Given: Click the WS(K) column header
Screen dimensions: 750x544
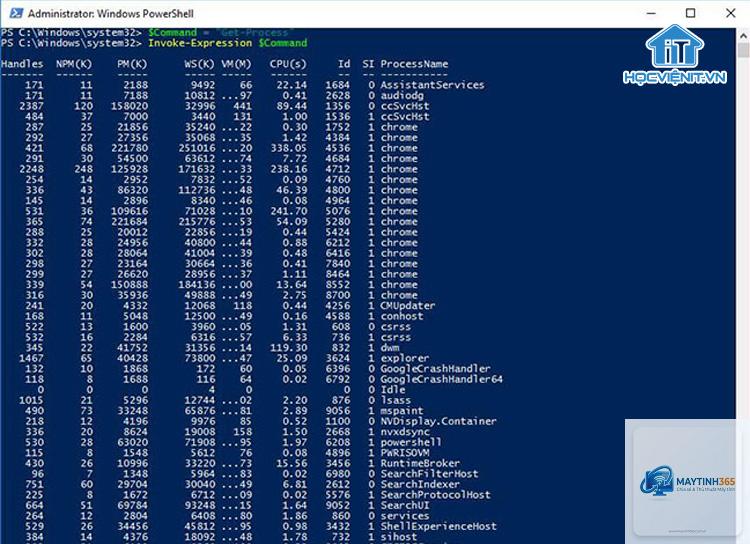Looking at the screenshot, I should (x=199, y=64).
